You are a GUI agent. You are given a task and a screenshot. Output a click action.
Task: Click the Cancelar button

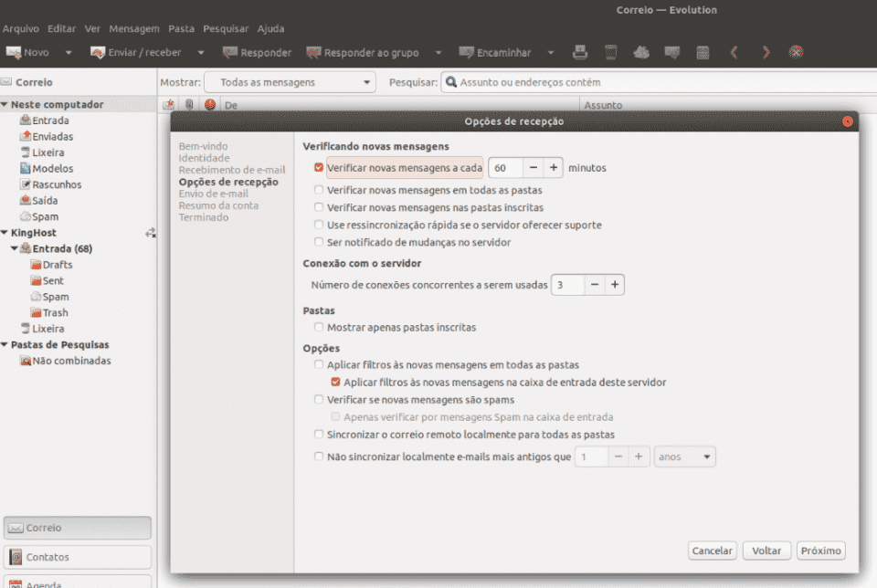click(712, 551)
